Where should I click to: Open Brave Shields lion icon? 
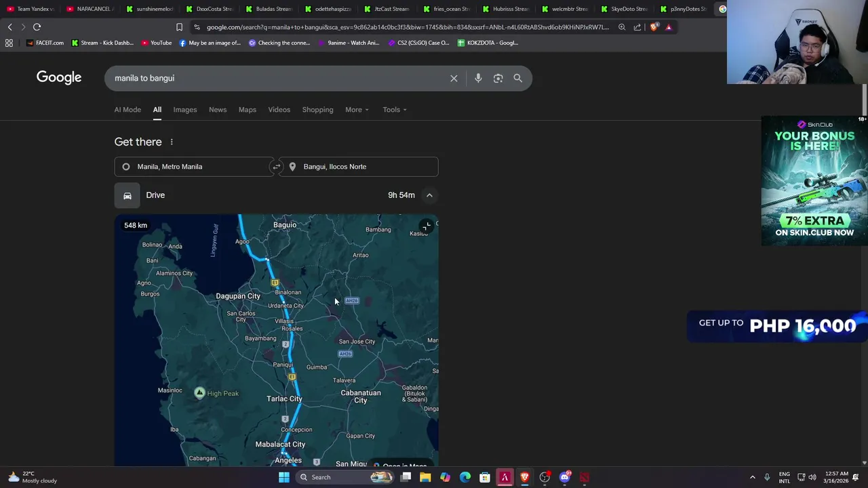pyautogui.click(x=654, y=27)
